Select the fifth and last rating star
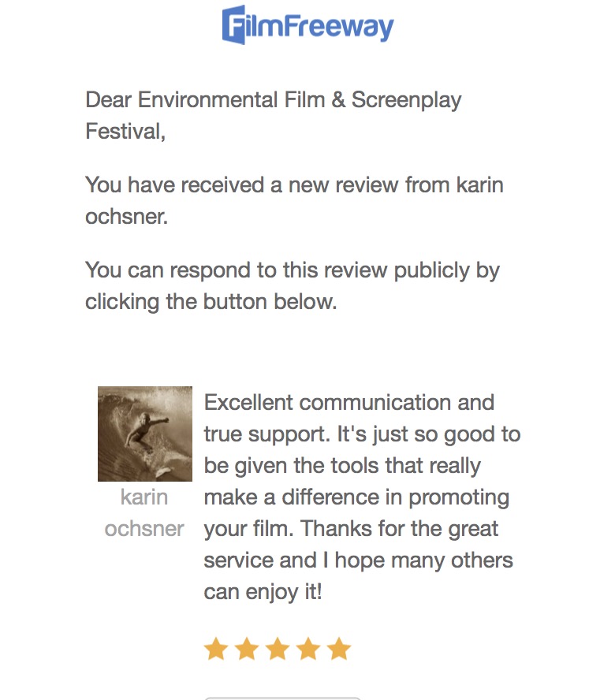Image resolution: width=615 pixels, height=700 pixels. 339,650
